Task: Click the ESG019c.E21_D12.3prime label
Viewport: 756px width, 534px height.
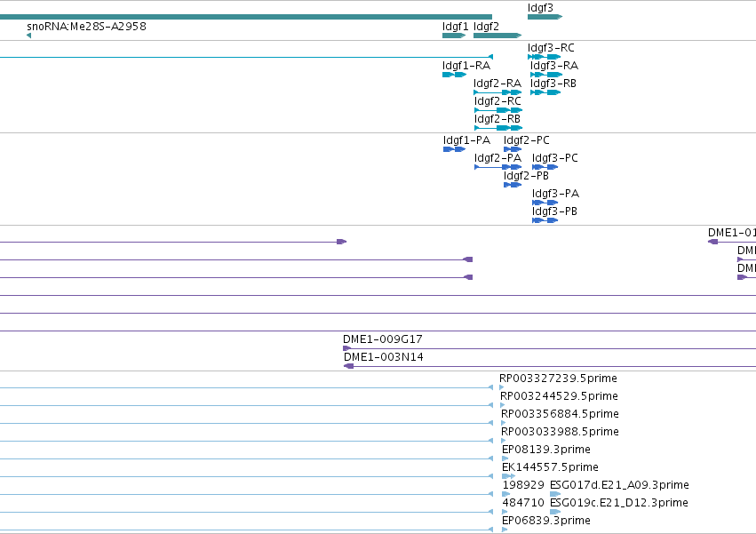Action: [619, 503]
